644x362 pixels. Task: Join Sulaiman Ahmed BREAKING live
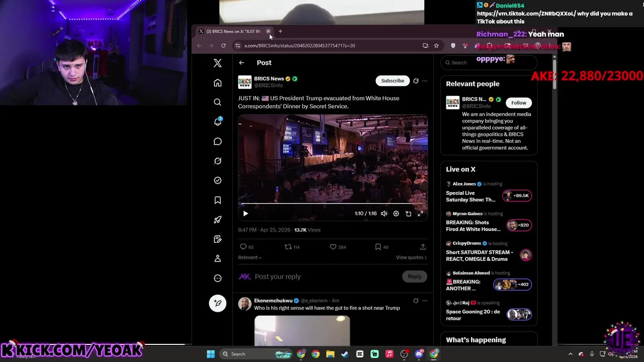pyautogui.click(x=489, y=281)
